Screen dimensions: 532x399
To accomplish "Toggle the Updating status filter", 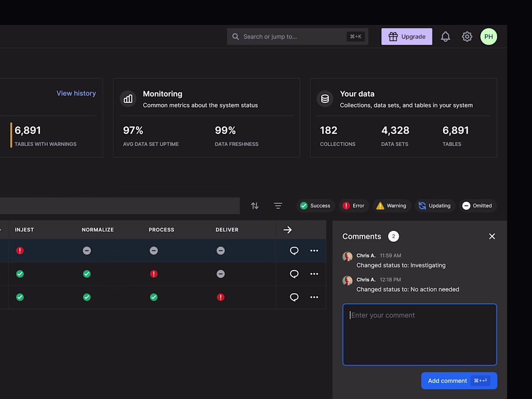I will pos(435,206).
